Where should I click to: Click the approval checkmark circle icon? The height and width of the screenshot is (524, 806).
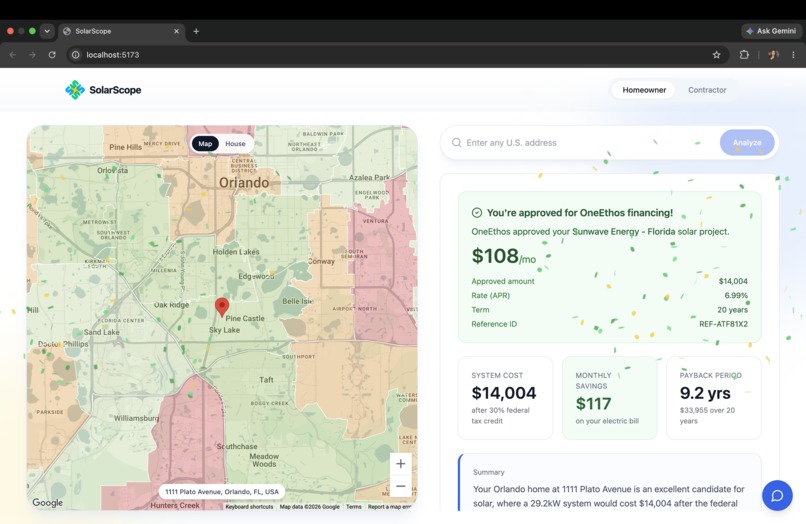pos(477,212)
